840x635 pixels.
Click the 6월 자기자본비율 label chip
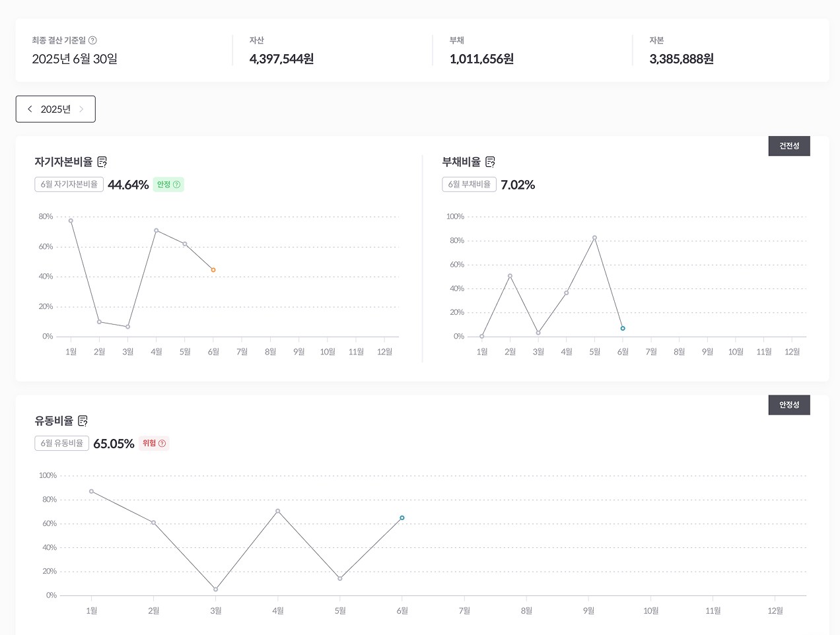[x=69, y=184]
